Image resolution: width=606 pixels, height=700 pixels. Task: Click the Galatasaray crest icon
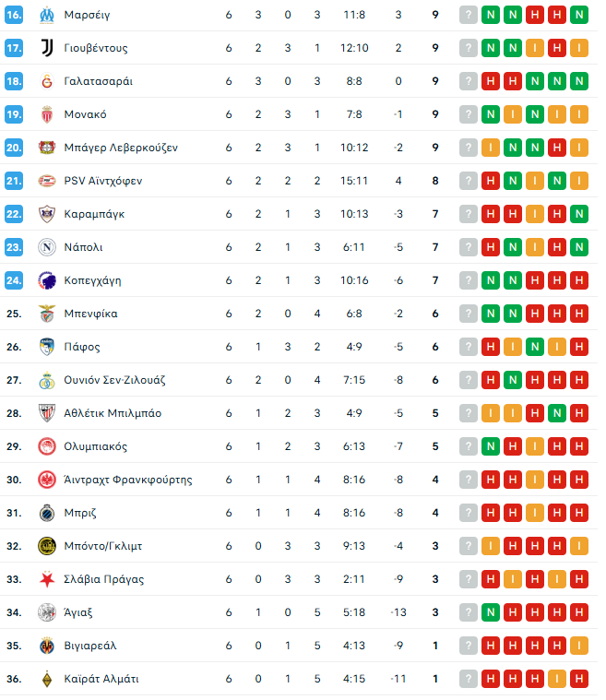click(x=46, y=81)
